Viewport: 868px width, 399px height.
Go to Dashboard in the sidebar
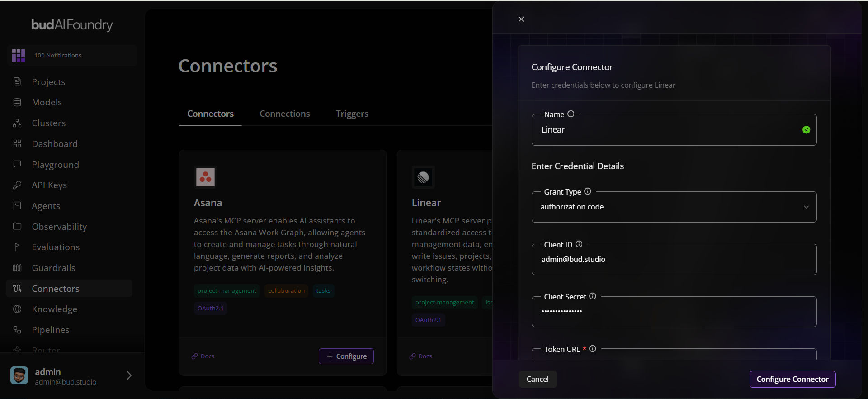69,144
